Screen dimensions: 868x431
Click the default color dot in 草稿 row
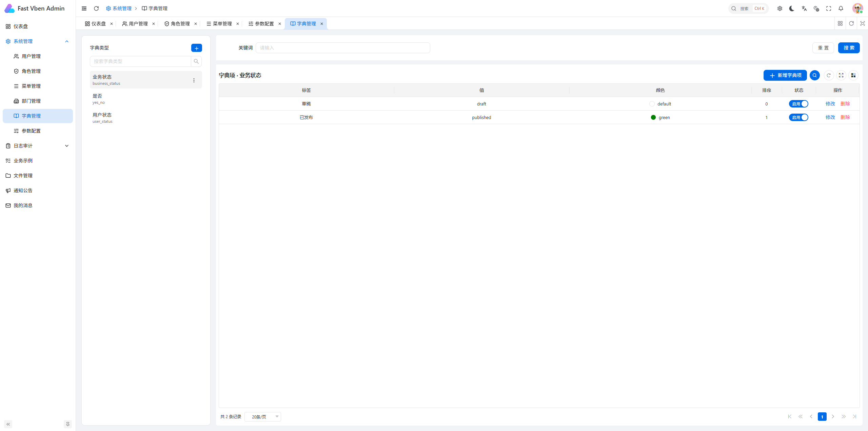pyautogui.click(x=652, y=104)
